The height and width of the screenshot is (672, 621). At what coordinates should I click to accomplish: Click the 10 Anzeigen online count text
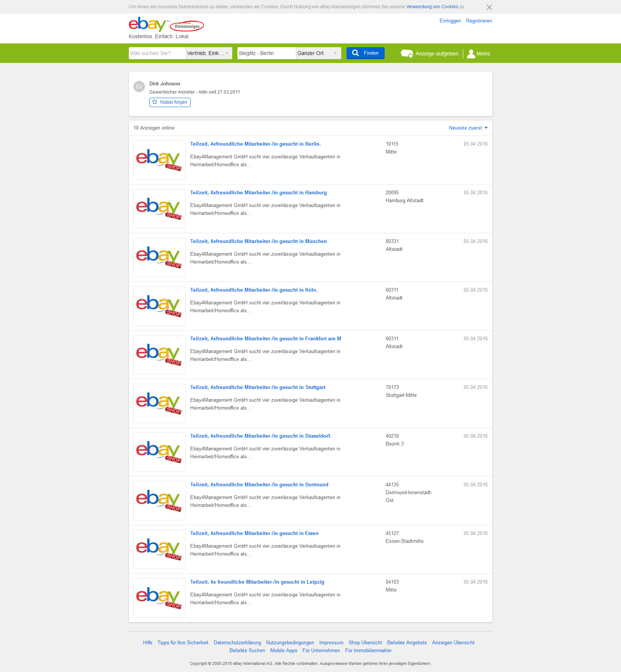[154, 128]
